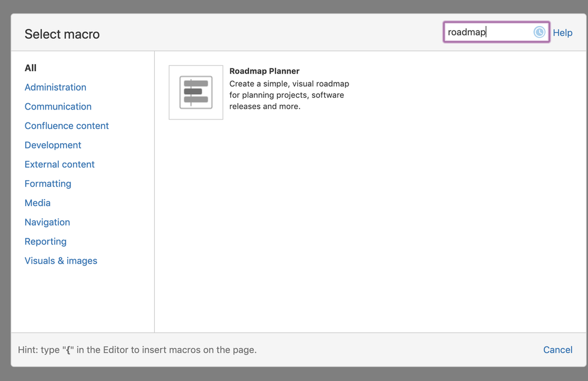Open the Administration category
This screenshot has width=588, height=381.
(x=55, y=87)
